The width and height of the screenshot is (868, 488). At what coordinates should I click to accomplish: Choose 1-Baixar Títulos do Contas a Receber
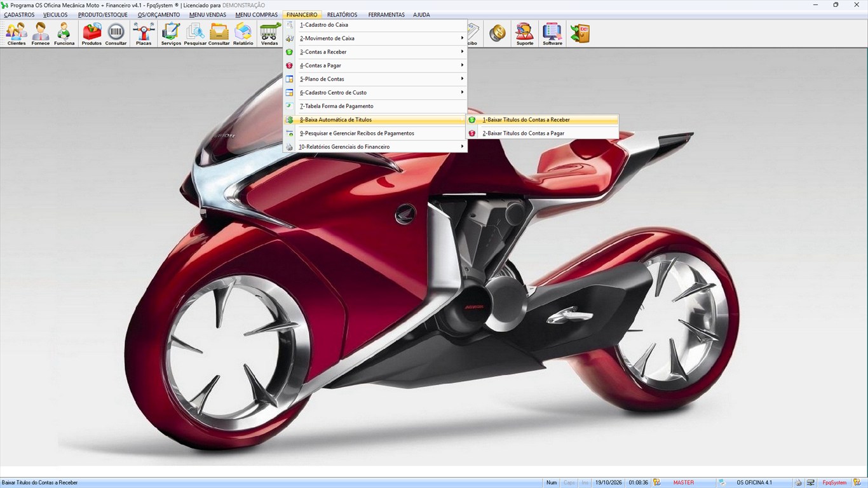(x=542, y=119)
